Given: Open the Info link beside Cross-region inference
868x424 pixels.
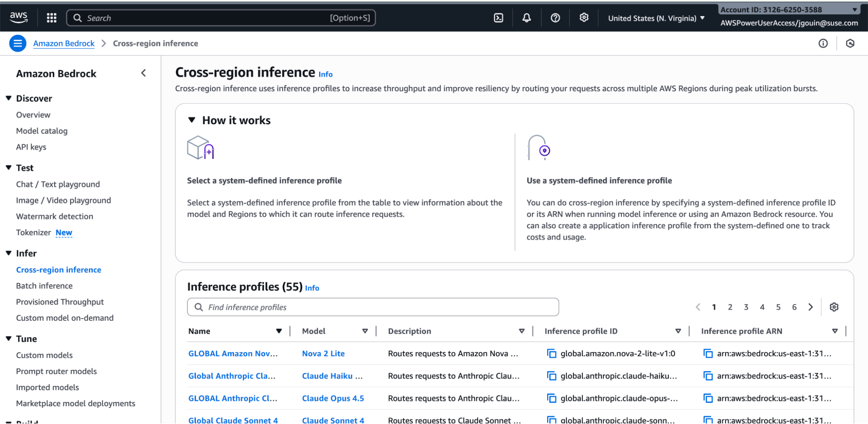Looking at the screenshot, I should click(x=325, y=74).
